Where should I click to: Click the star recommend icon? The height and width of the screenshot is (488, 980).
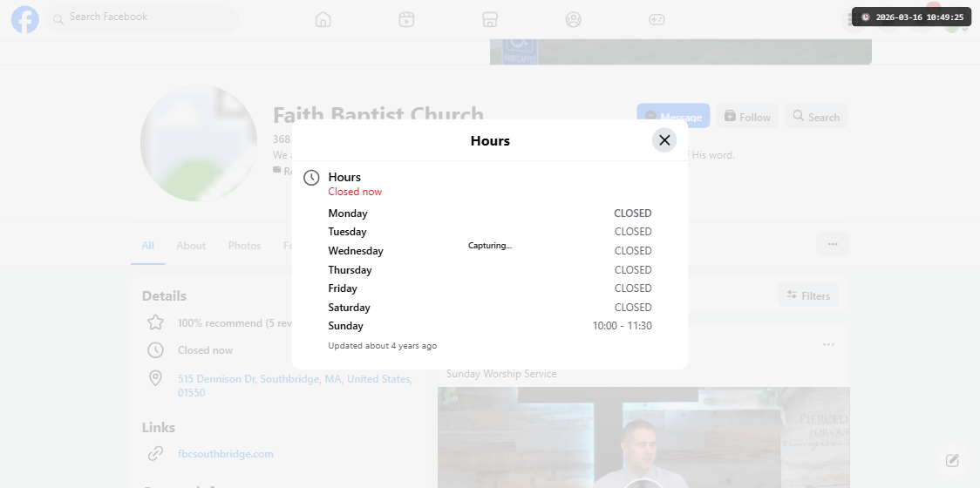point(155,322)
